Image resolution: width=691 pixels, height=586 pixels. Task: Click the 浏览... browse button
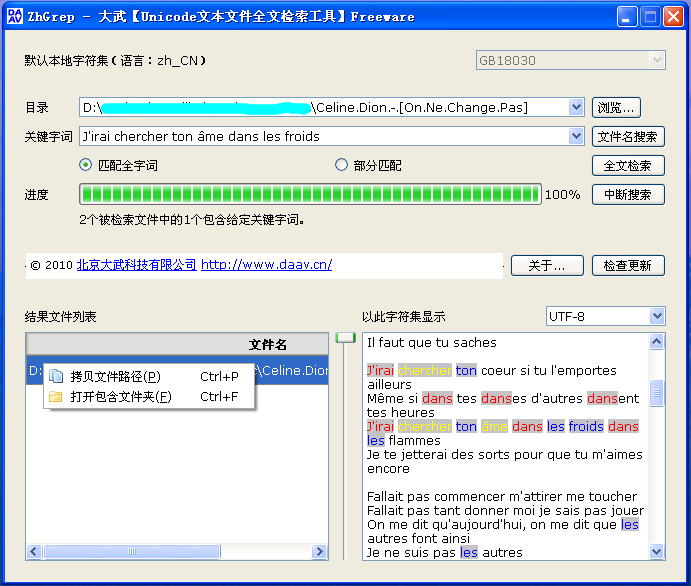pyautogui.click(x=616, y=107)
